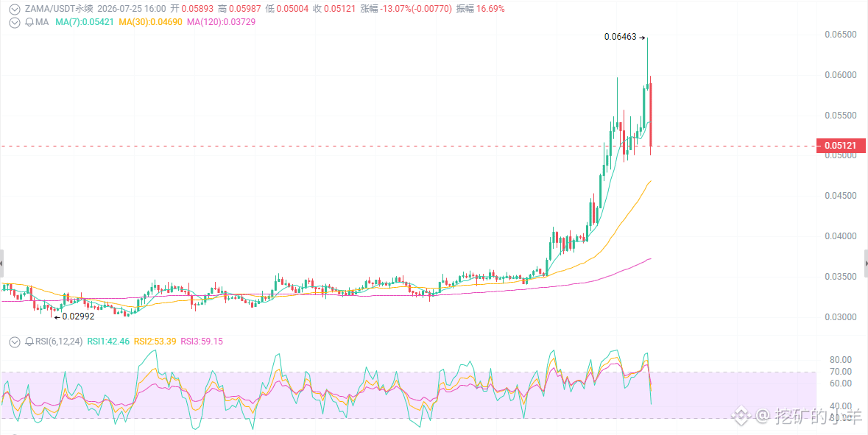Image resolution: width=868 pixels, height=435 pixels.
Task: Select the RSI(6,12,24) indicator label
Action: [59, 342]
